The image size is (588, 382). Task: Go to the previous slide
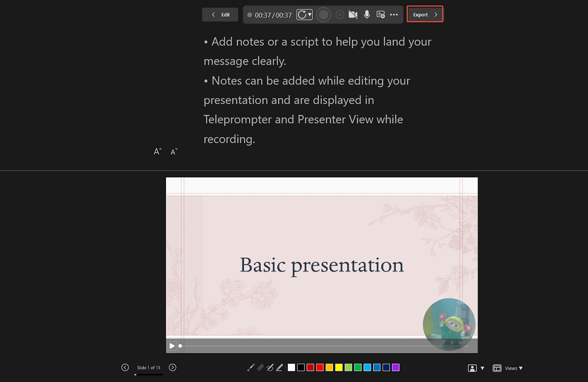click(x=125, y=367)
